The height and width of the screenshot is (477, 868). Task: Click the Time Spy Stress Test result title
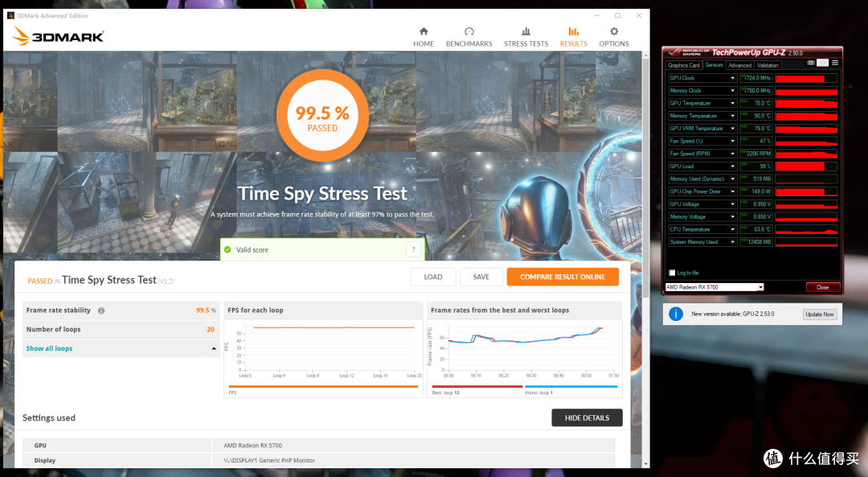(109, 280)
